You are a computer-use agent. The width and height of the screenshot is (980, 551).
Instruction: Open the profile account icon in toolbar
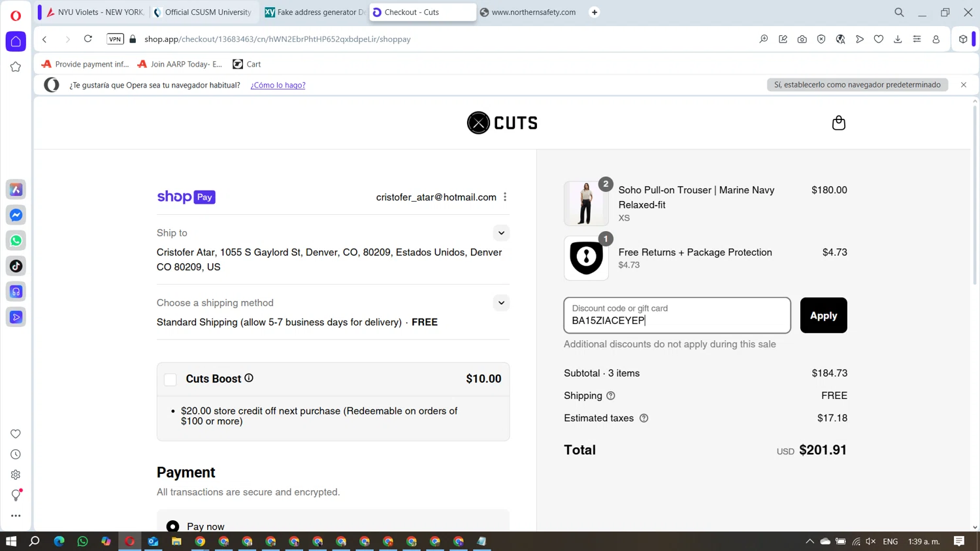coord(936,39)
